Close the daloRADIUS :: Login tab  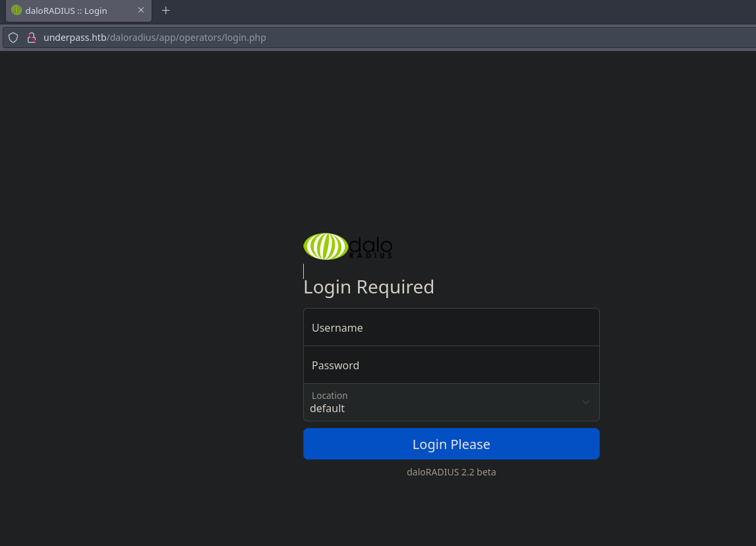(141, 10)
